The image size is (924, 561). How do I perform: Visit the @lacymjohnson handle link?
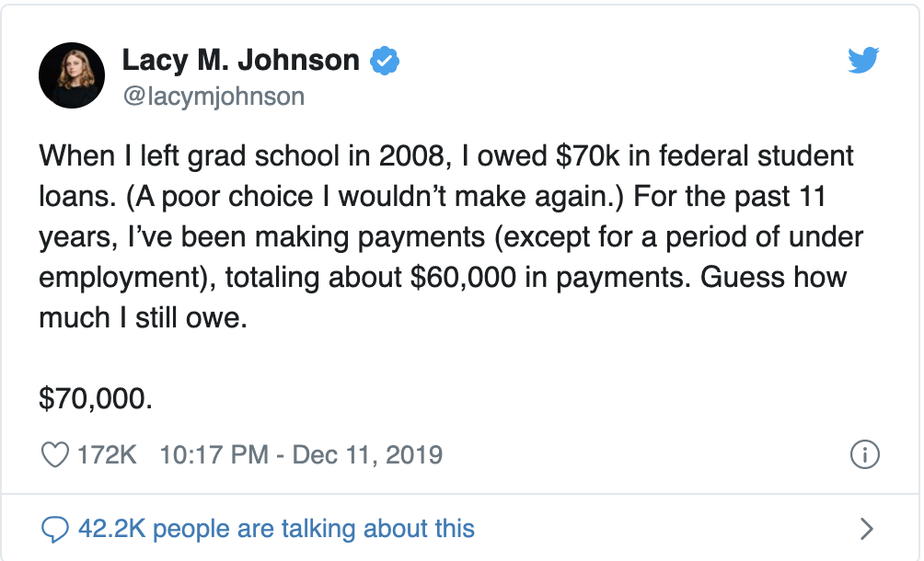[214, 96]
